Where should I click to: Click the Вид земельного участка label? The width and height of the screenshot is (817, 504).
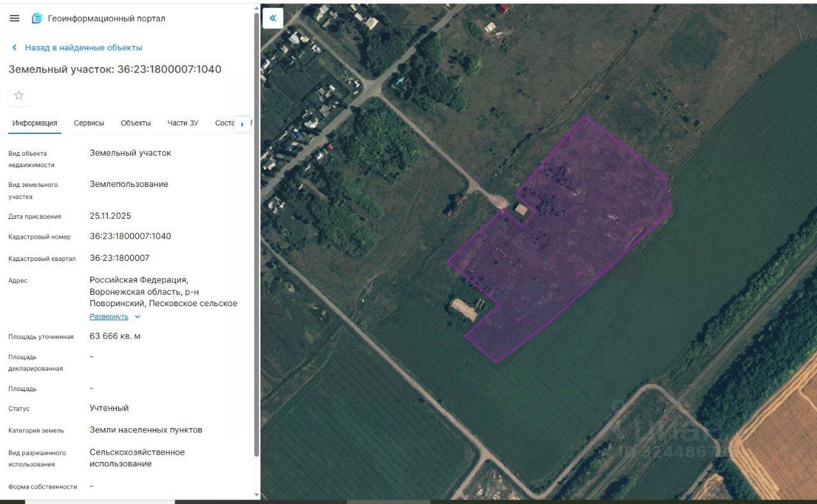[33, 191]
